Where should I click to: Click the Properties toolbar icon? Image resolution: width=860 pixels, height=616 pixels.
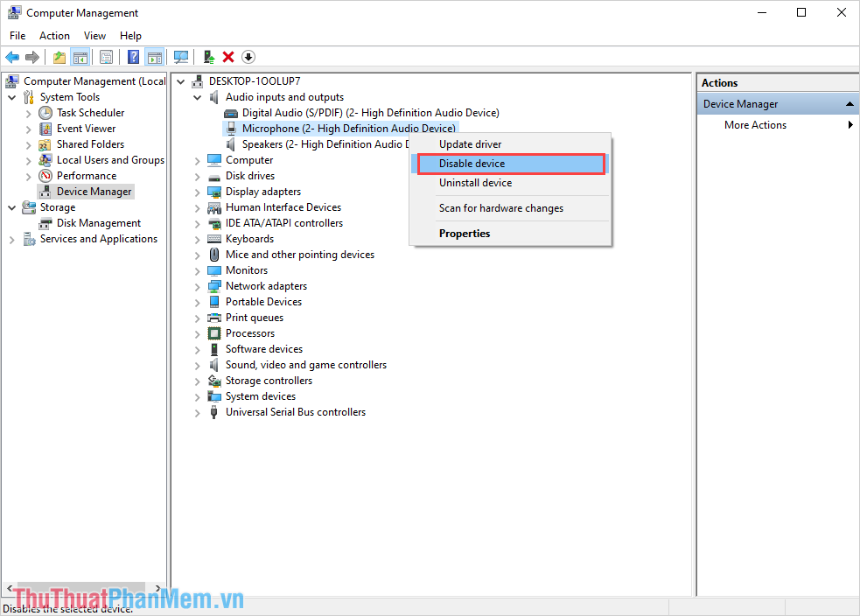coord(106,57)
